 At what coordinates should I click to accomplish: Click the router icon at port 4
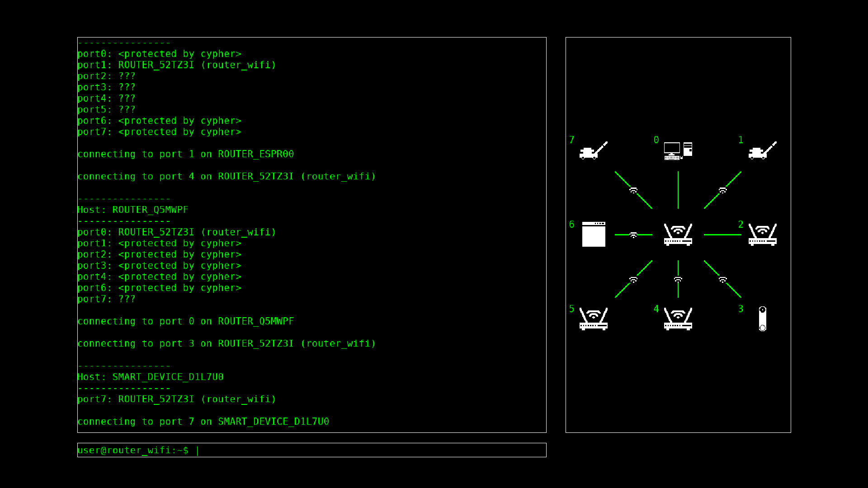click(x=678, y=319)
